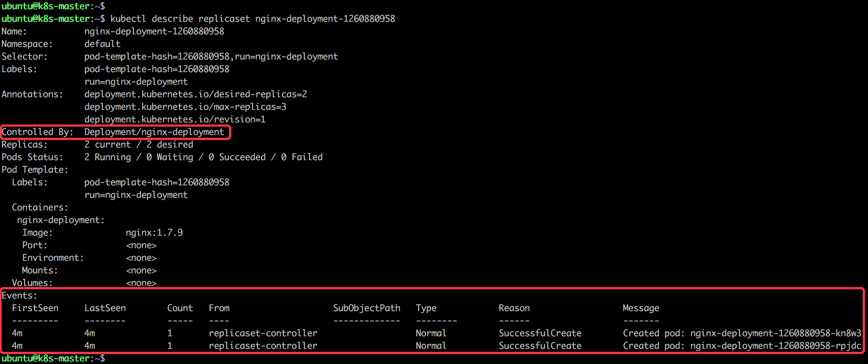Click the LastSeen column header
Viewport: 868px width, 364px height.
105,308
